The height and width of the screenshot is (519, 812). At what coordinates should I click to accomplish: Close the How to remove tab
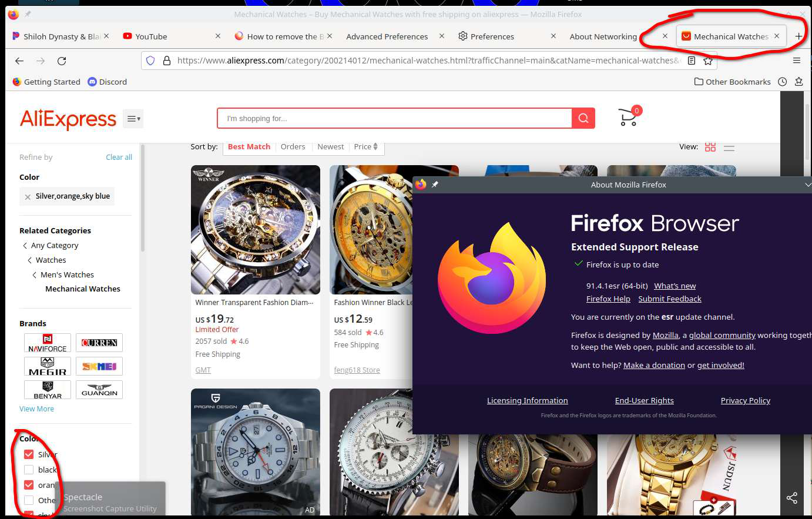(x=330, y=36)
